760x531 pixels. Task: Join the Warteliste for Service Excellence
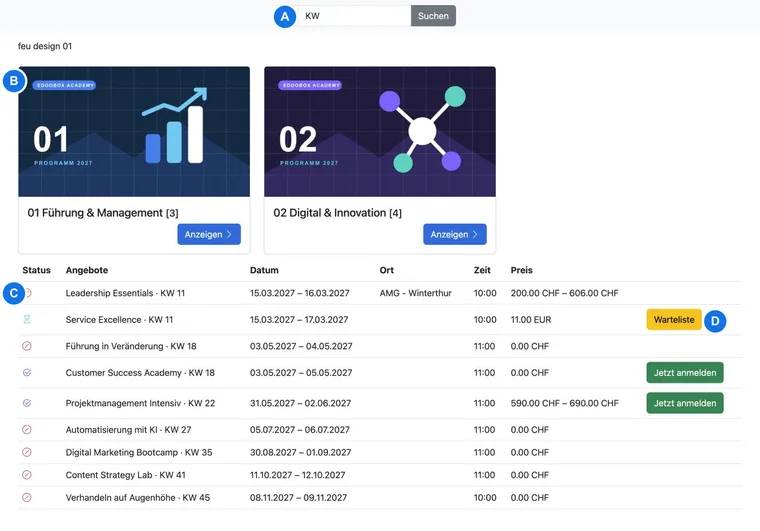674,320
